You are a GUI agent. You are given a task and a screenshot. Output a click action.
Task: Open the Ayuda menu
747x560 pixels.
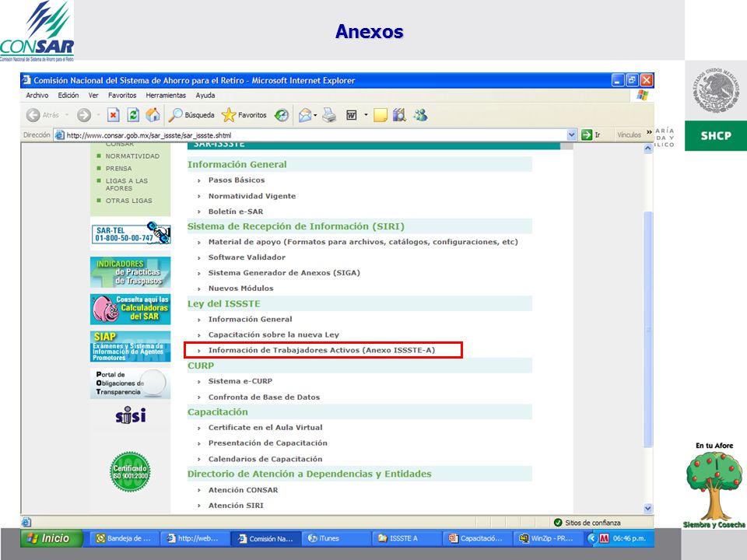205,95
